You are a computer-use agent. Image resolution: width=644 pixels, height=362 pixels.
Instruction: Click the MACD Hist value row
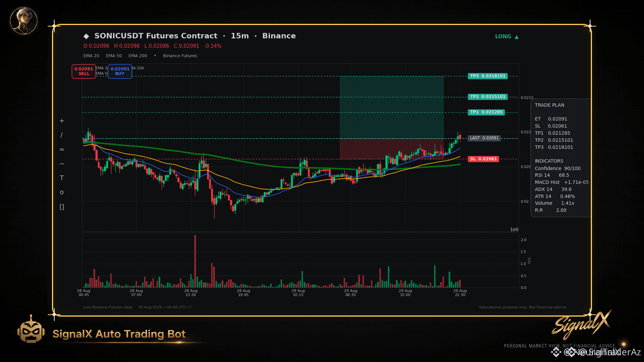[x=562, y=182]
